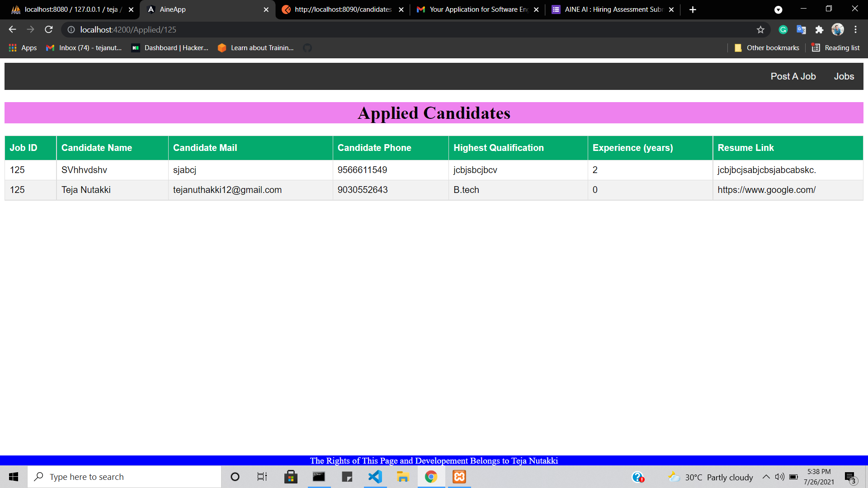Click the Chrome profile avatar

coord(838,29)
